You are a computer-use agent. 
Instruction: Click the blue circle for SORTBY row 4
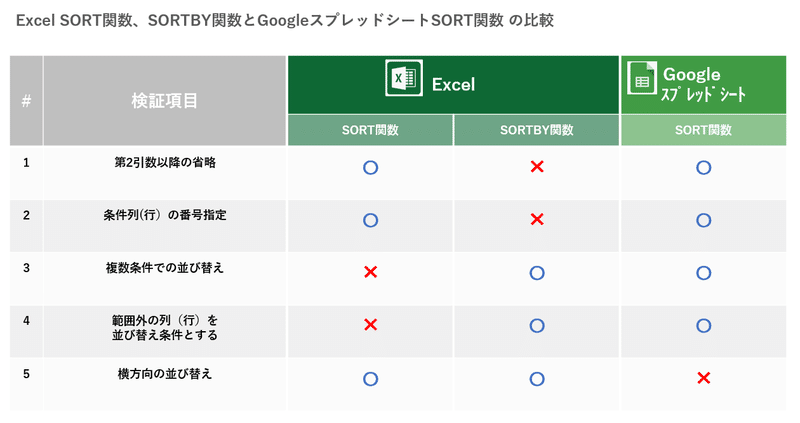pyautogui.click(x=537, y=326)
